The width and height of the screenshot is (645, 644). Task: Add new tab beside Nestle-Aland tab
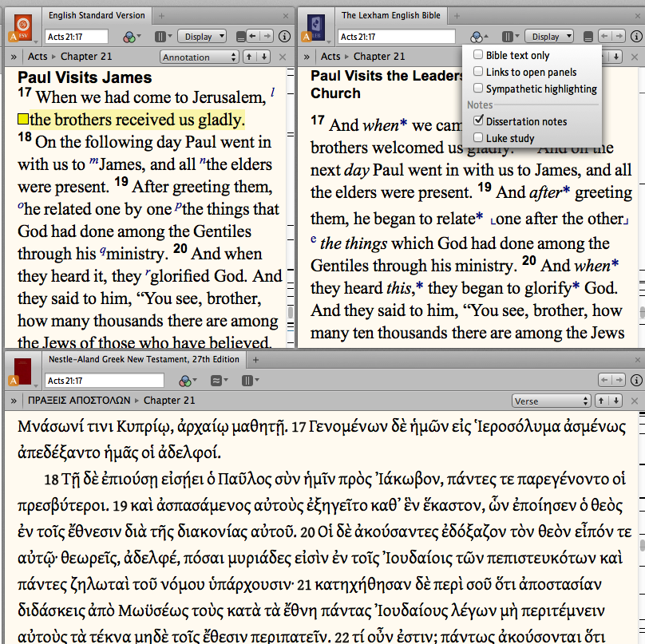click(x=255, y=360)
